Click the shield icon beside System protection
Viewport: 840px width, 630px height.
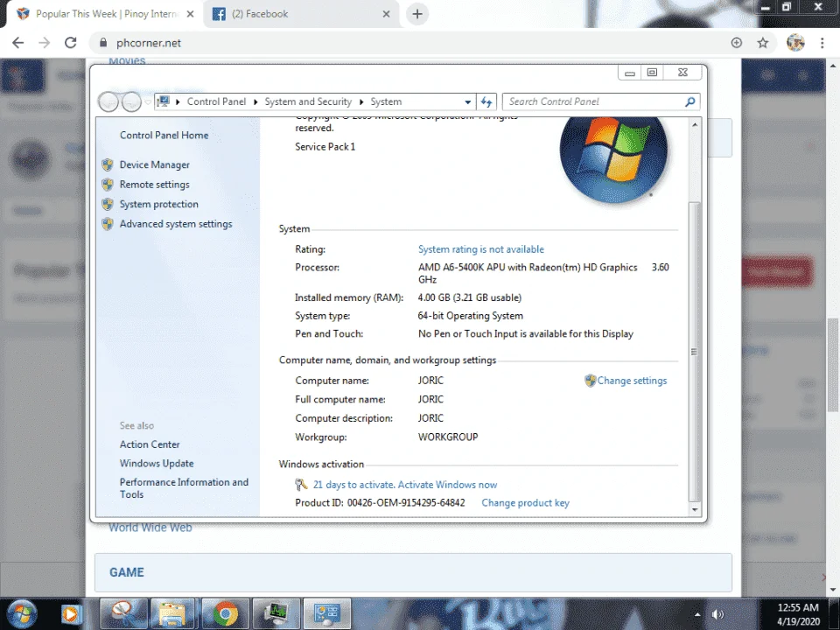point(108,204)
